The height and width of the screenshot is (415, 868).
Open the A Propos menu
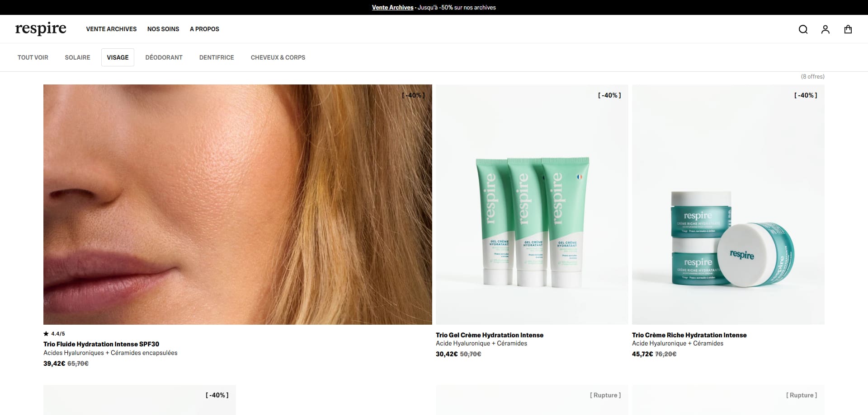[x=204, y=29]
